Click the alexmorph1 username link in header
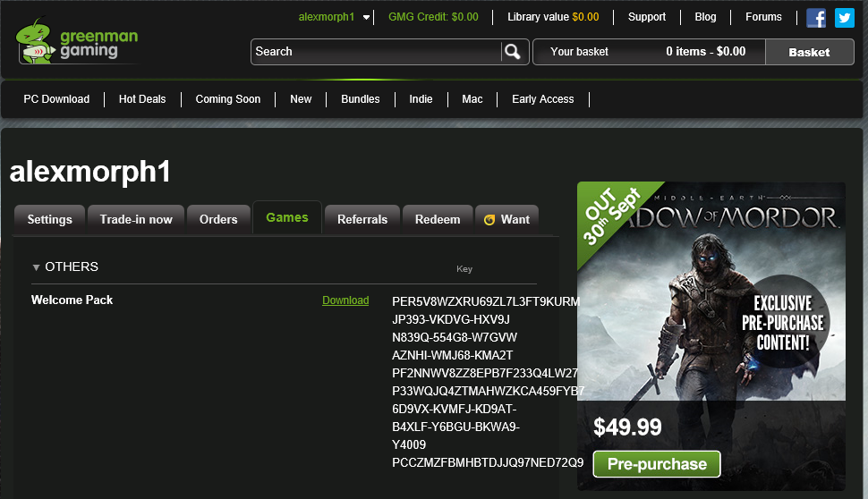 click(x=327, y=17)
